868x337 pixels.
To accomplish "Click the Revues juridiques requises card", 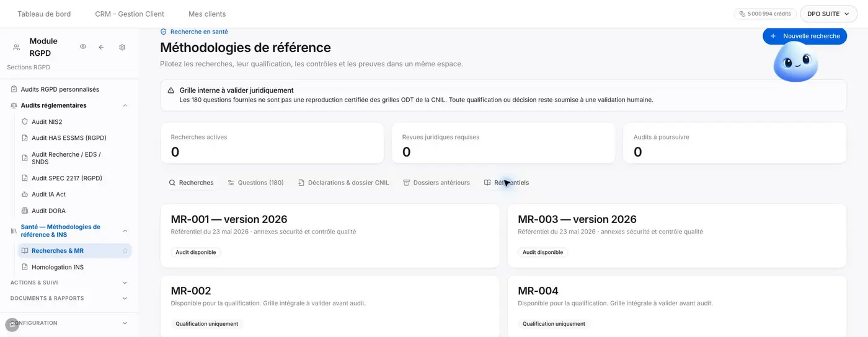I will (503, 143).
